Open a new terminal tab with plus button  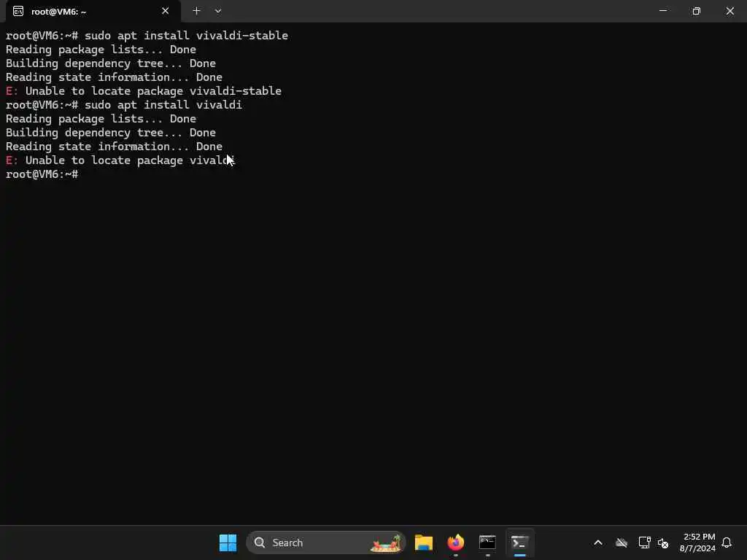(x=196, y=11)
